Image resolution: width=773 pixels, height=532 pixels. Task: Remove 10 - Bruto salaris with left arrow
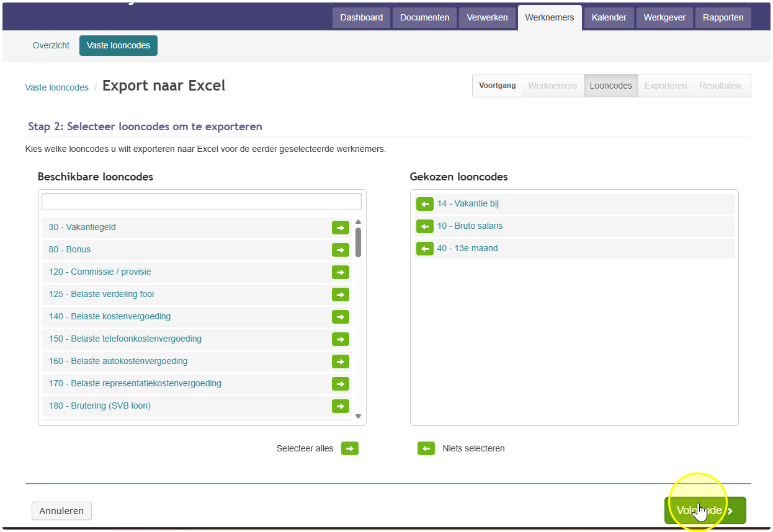[x=425, y=226]
